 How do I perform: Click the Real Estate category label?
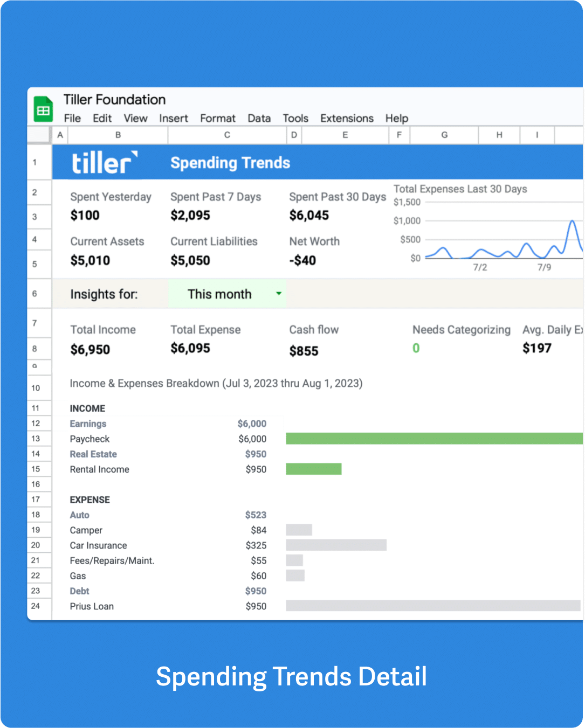click(x=93, y=454)
